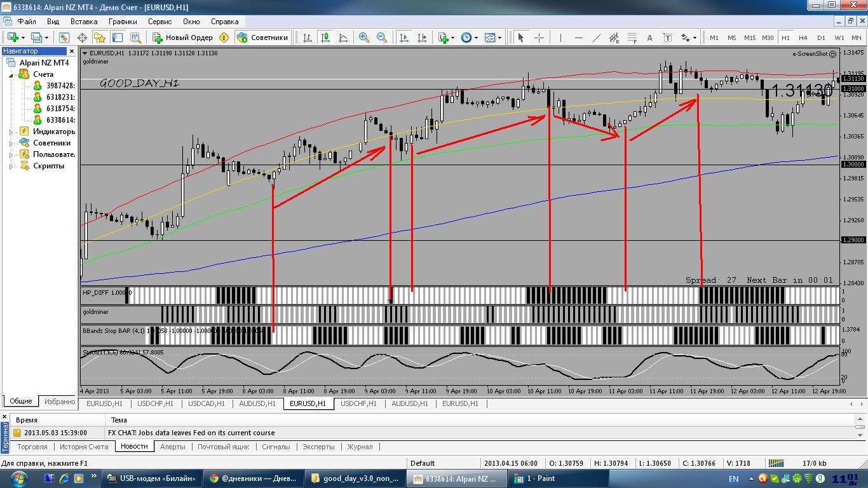This screenshot has height=488, width=868.
Task: Draw a vertical line tool
Action: (560, 37)
